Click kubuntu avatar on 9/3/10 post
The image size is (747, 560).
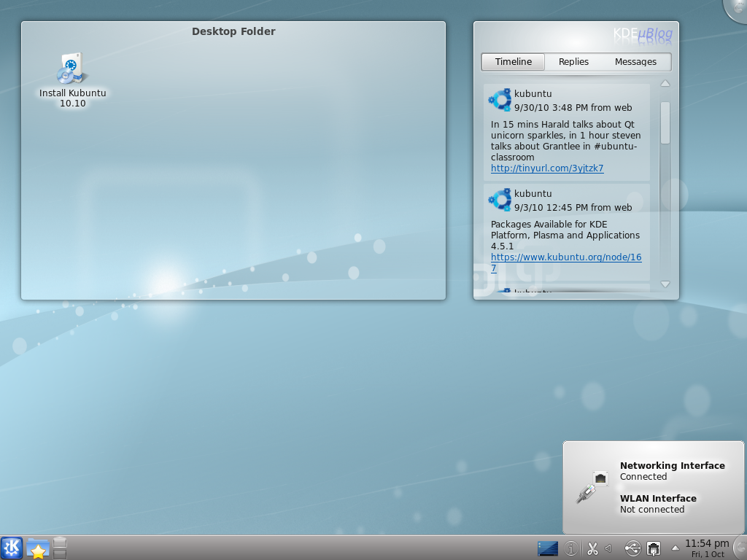click(x=500, y=200)
